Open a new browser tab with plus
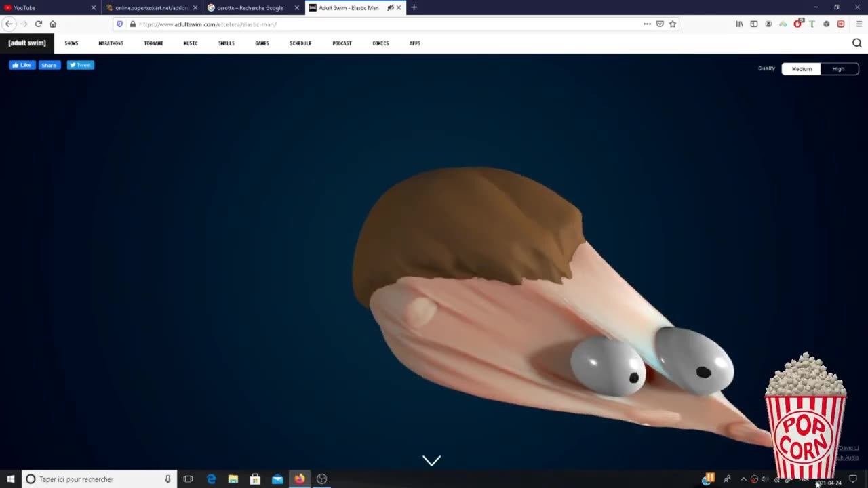The width and height of the screenshot is (868, 488). point(414,7)
